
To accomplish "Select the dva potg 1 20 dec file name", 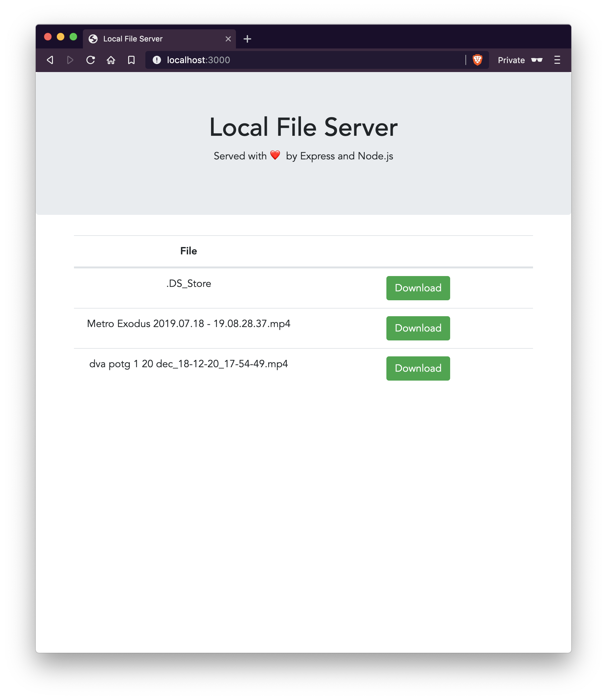I will [x=188, y=364].
